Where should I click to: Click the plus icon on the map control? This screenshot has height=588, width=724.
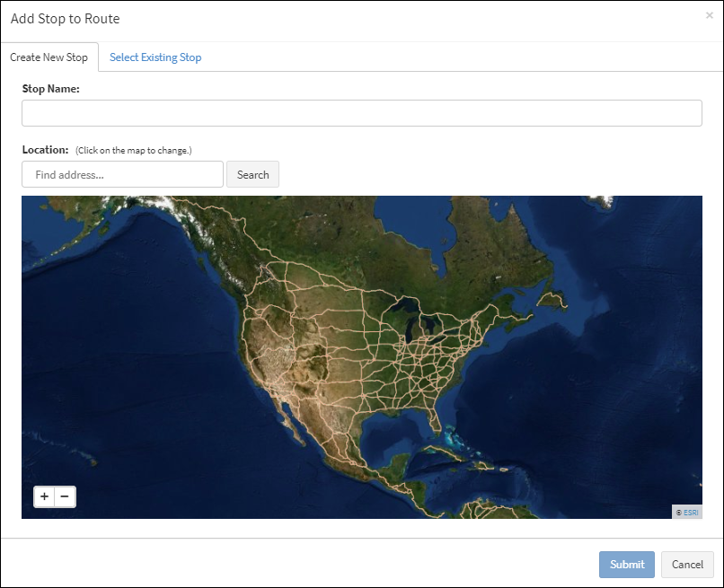click(x=43, y=495)
